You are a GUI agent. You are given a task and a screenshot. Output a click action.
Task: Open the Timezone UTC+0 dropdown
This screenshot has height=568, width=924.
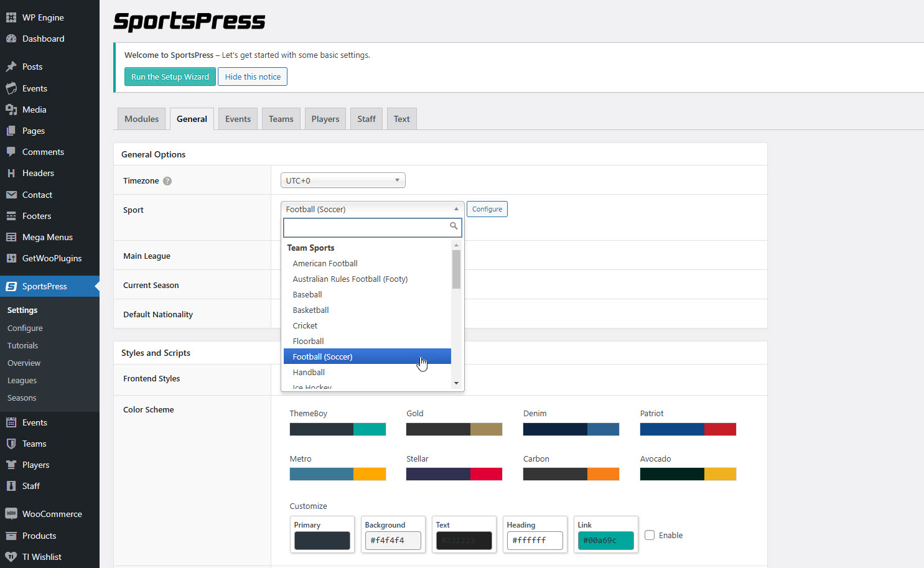pos(343,180)
